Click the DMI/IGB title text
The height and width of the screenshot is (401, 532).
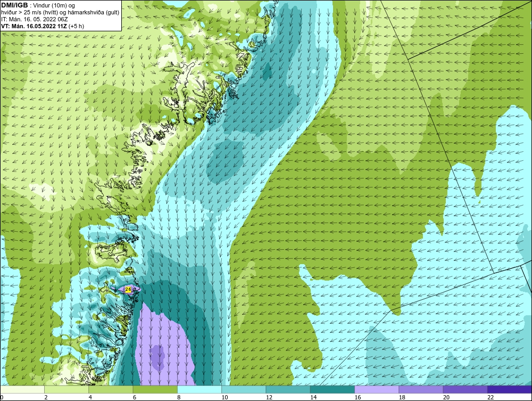point(14,5)
